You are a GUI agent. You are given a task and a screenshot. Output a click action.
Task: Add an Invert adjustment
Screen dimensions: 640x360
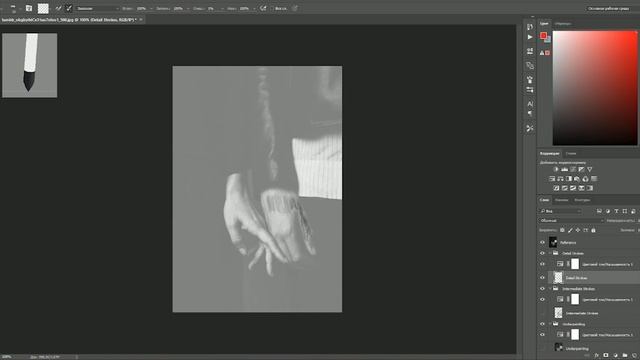pos(556,188)
